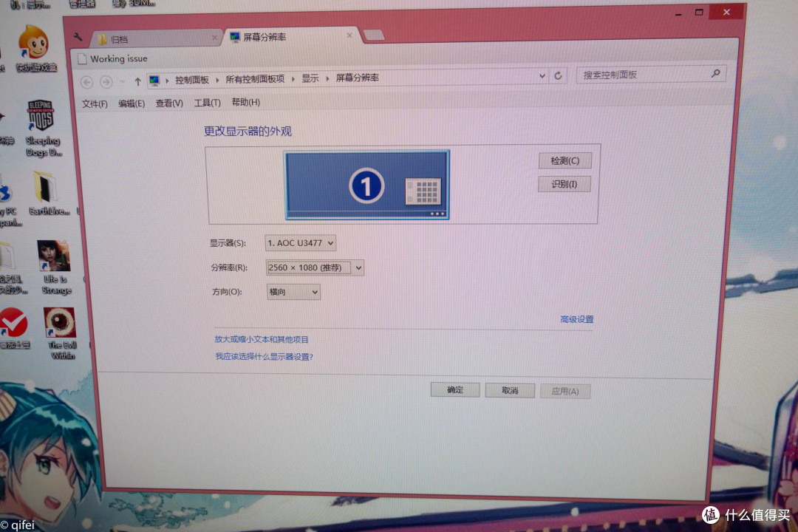This screenshot has height=532, width=798.
Task: Select the monitor 1 display thumbnail
Action: click(366, 185)
